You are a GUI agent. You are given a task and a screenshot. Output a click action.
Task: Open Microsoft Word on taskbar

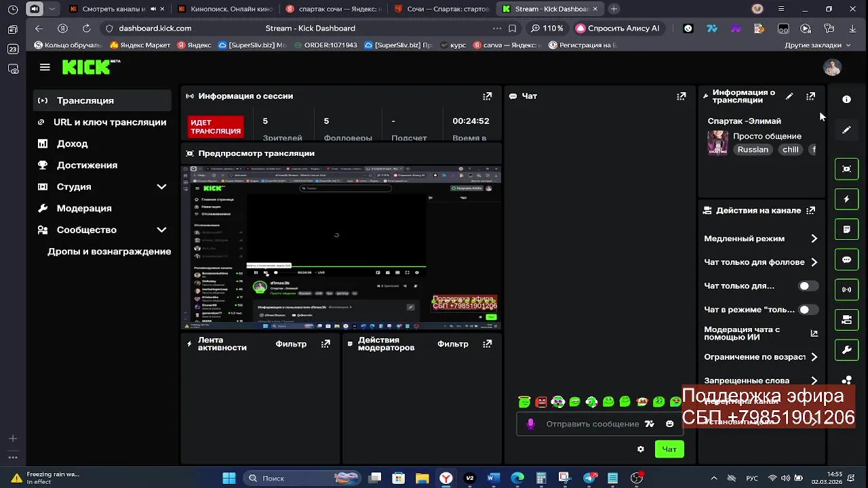coord(493,478)
